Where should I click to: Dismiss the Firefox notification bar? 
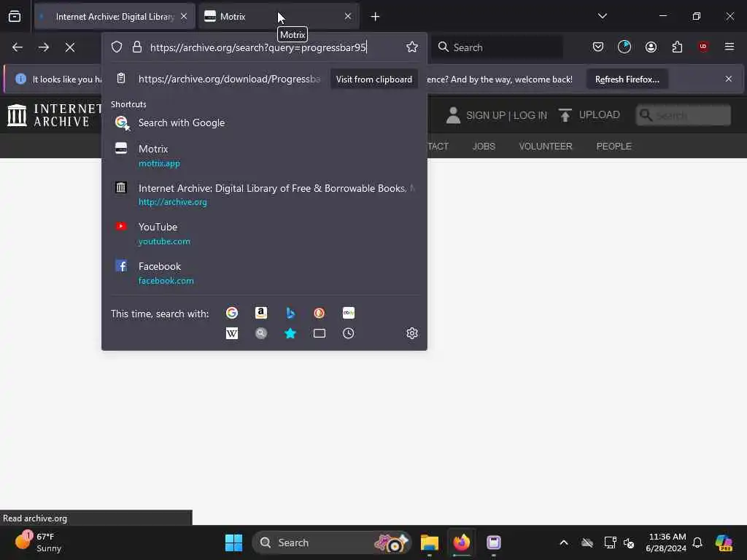coord(729,79)
